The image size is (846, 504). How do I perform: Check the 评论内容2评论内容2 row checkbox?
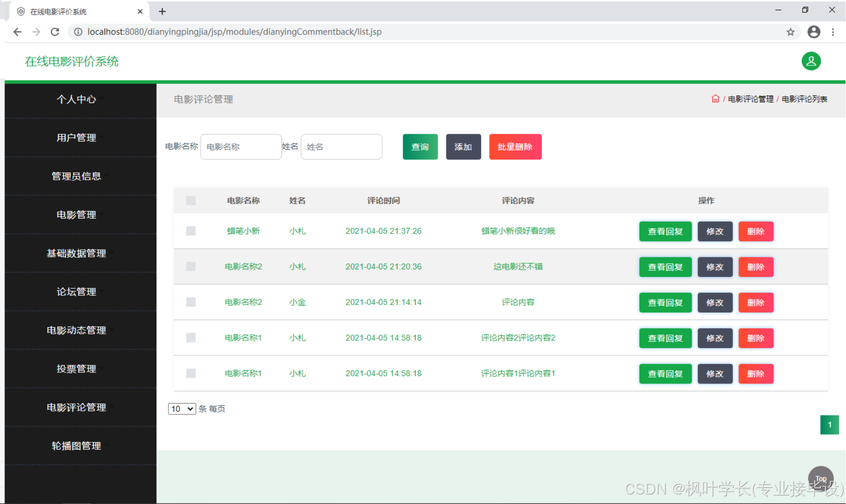[x=191, y=338]
